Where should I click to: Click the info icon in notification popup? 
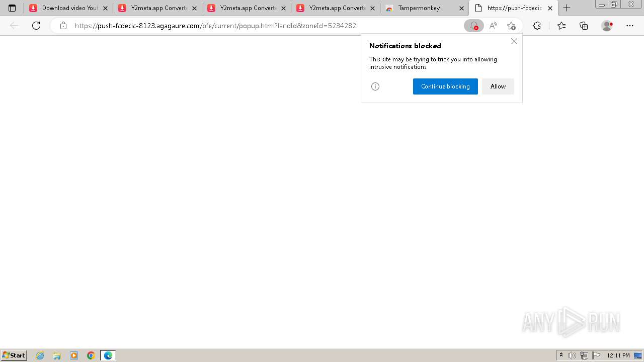tap(375, 86)
